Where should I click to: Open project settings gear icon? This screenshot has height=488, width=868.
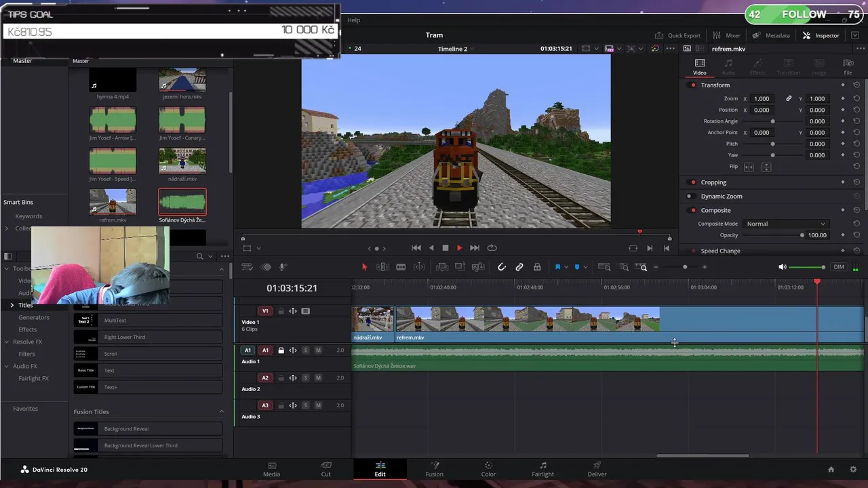point(853,469)
